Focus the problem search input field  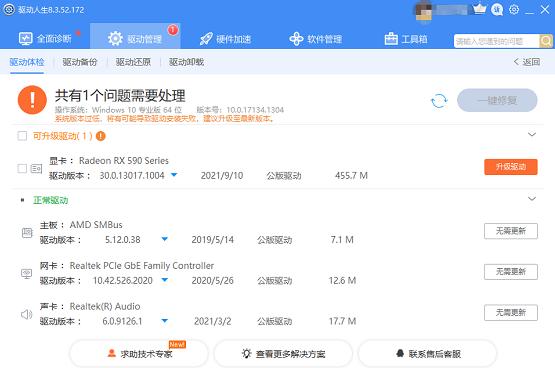(496, 41)
